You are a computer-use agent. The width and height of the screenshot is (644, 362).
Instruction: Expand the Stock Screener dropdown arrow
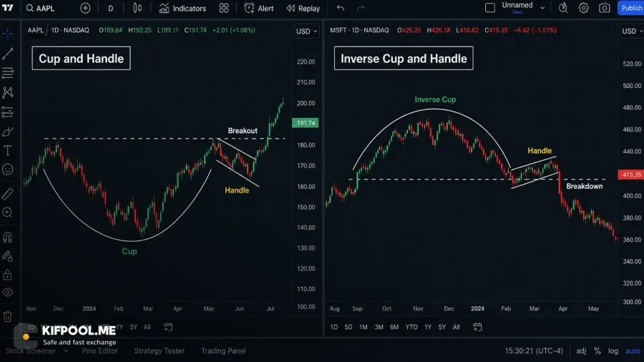66,351
